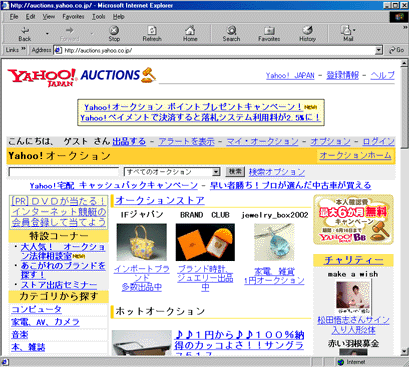Click the ブランド時計、ジュエリー出品中 link

(205, 278)
